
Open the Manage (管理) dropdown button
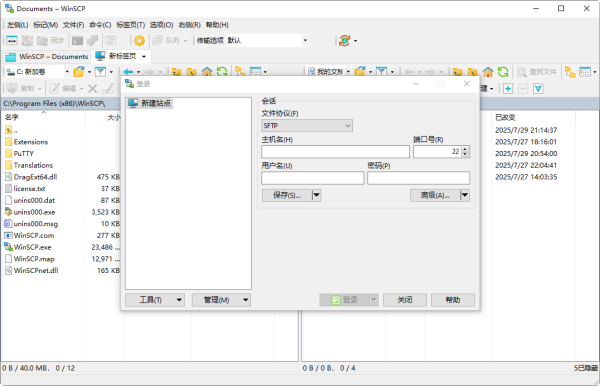click(221, 300)
